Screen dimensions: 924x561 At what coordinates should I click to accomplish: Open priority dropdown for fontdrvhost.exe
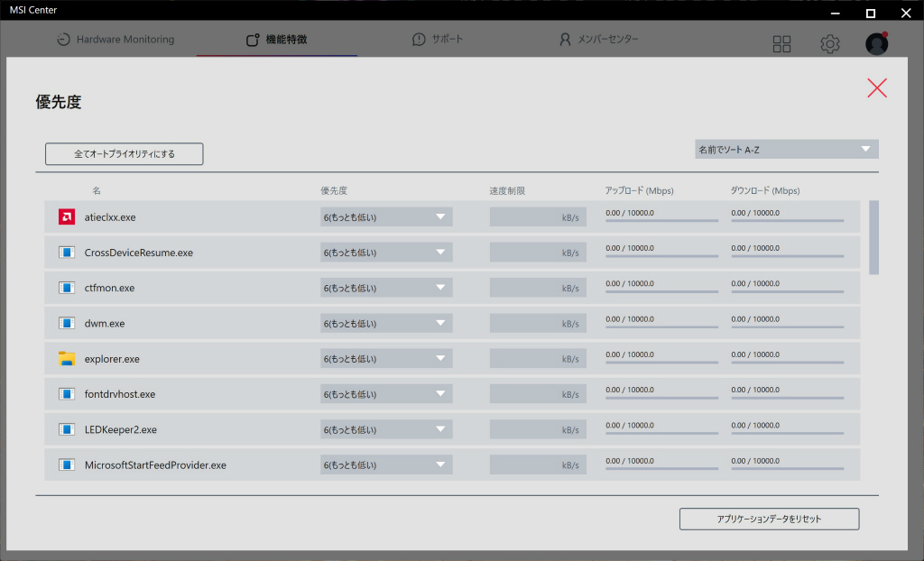click(x=386, y=393)
